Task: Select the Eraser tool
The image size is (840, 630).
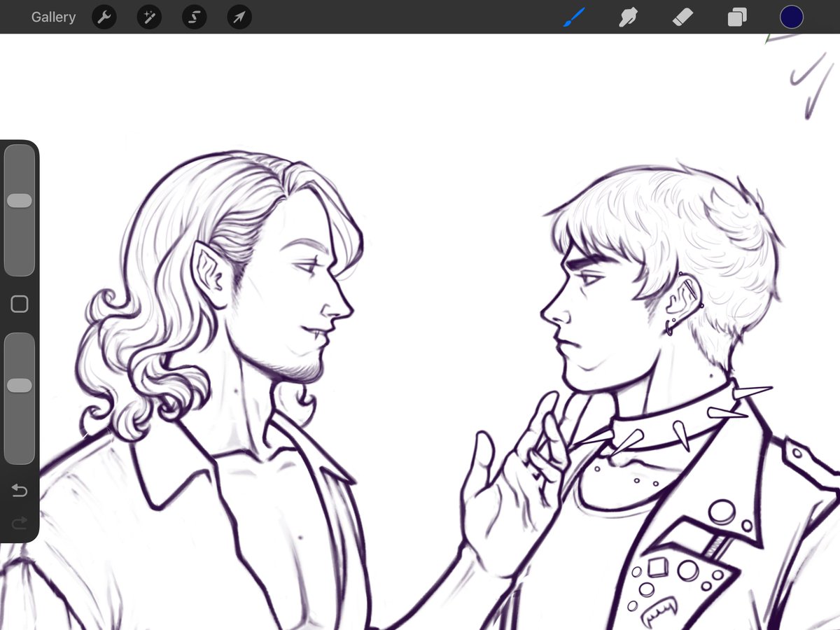Action: (x=682, y=17)
